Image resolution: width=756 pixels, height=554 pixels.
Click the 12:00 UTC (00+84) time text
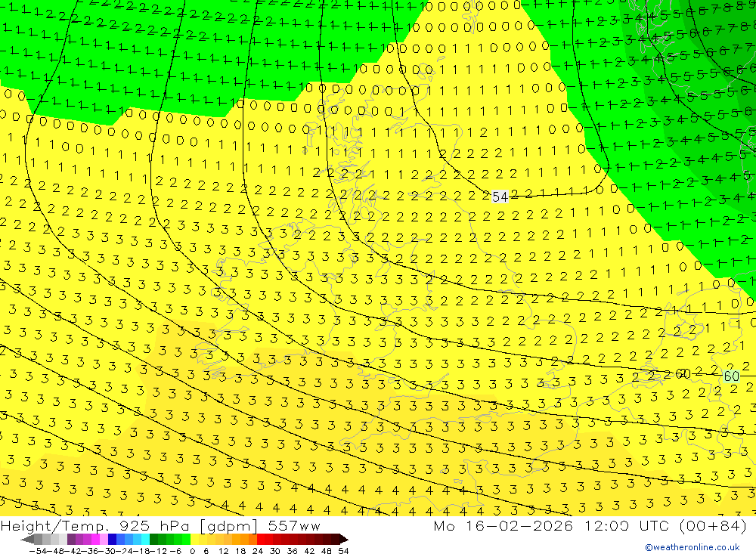666,525
